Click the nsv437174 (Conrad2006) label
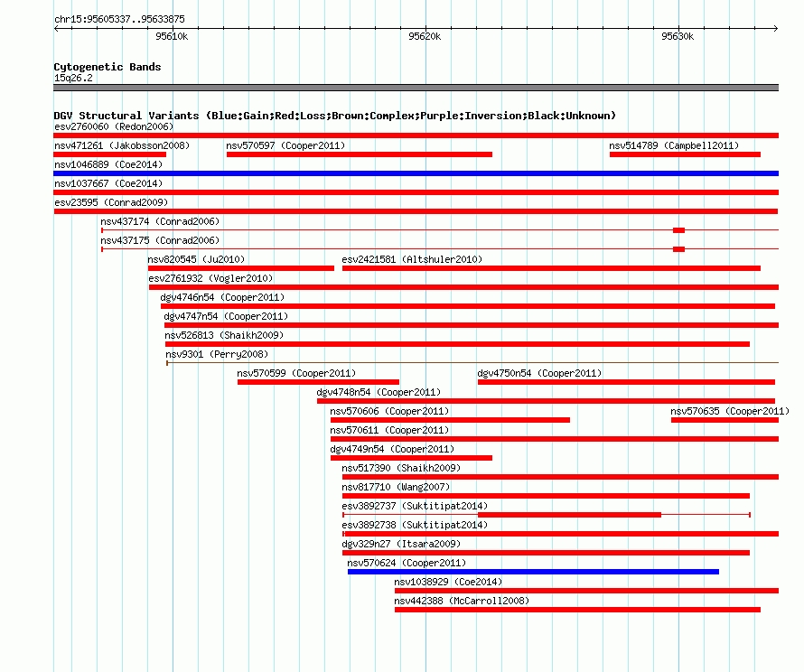This screenshot has height=672, width=804. click(160, 221)
